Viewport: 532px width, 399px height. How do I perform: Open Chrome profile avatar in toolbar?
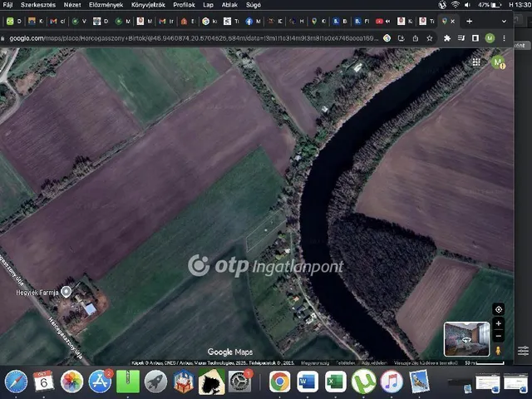(x=490, y=38)
